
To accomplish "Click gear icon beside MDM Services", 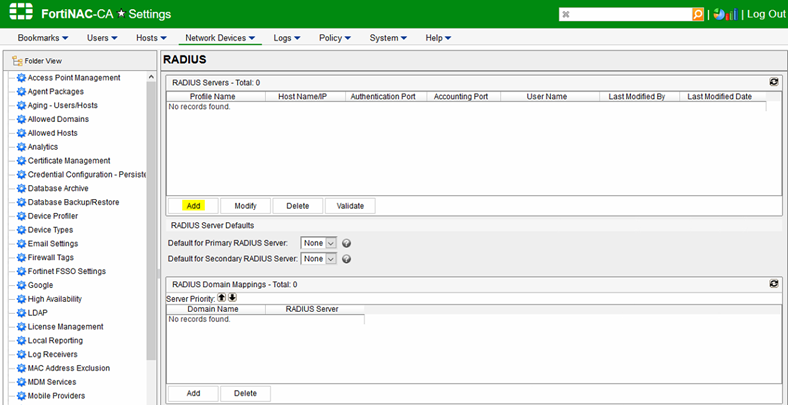I will tap(21, 382).
